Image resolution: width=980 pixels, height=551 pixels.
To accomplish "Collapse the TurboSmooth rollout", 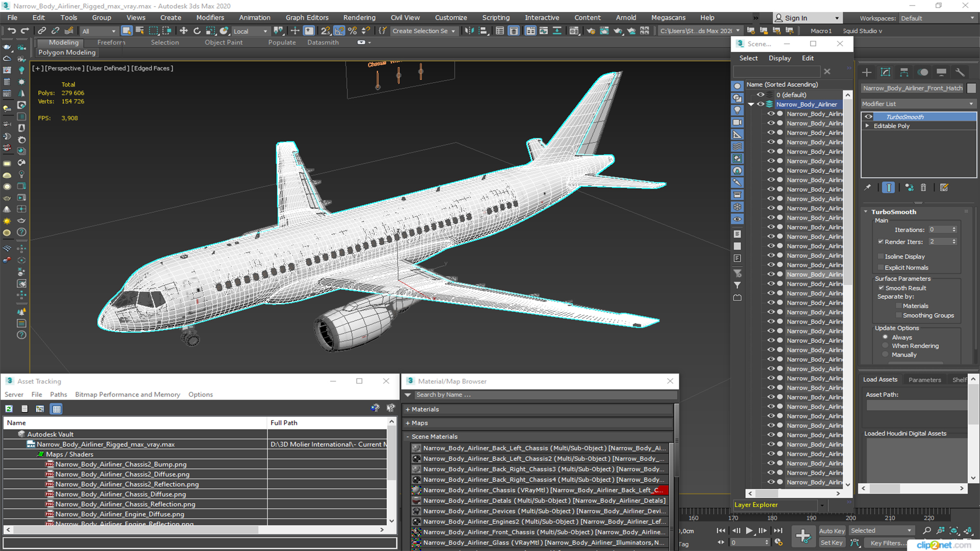I will [866, 212].
